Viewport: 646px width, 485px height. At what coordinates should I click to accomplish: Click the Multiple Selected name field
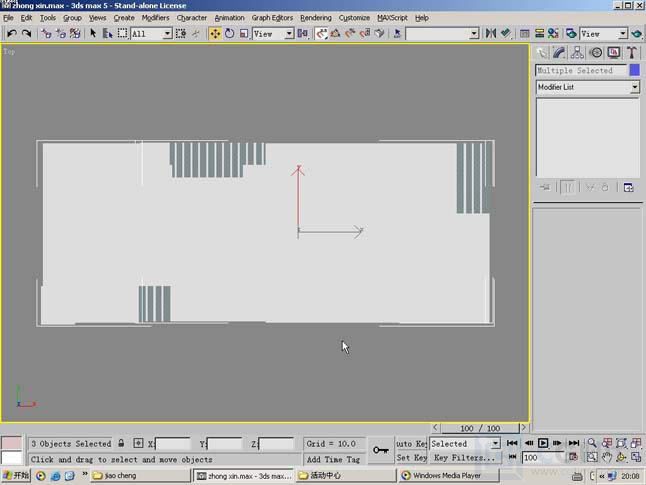coord(581,70)
